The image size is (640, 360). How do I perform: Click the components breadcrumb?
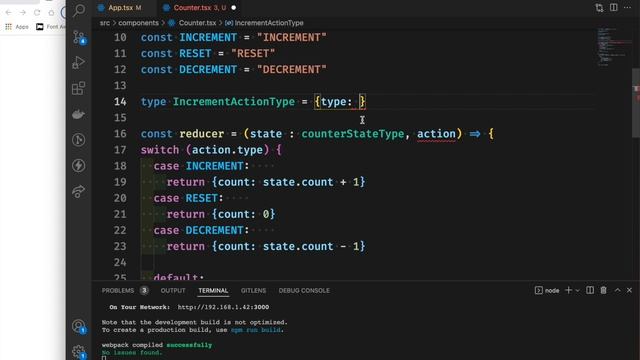click(x=138, y=23)
